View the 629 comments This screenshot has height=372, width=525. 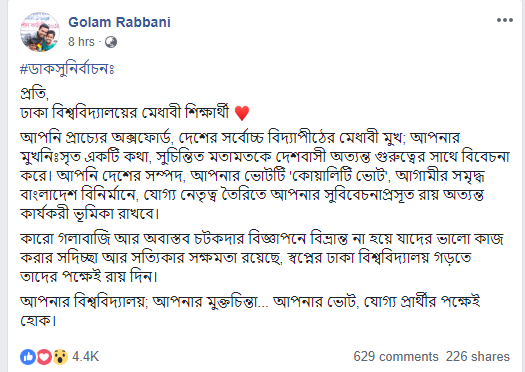pos(396,357)
